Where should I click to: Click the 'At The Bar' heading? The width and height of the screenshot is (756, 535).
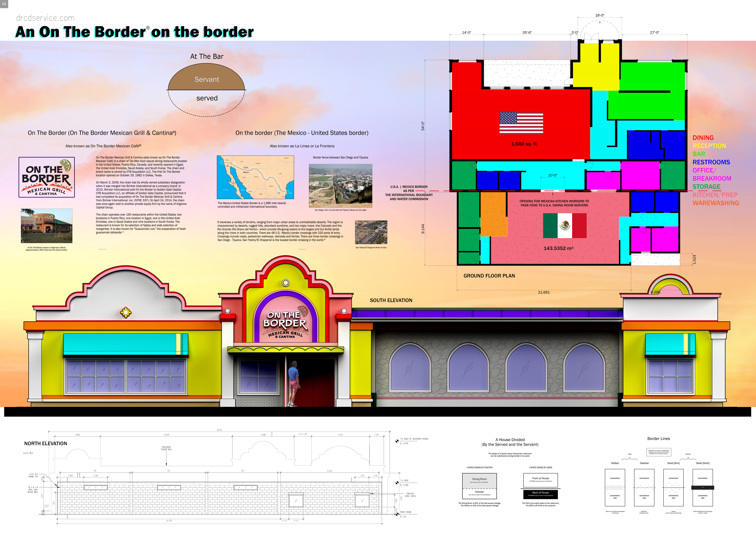tap(207, 56)
